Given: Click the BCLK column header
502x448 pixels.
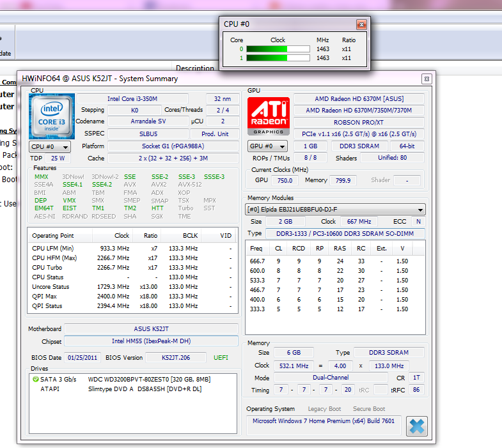Looking at the screenshot, I should point(181,236).
